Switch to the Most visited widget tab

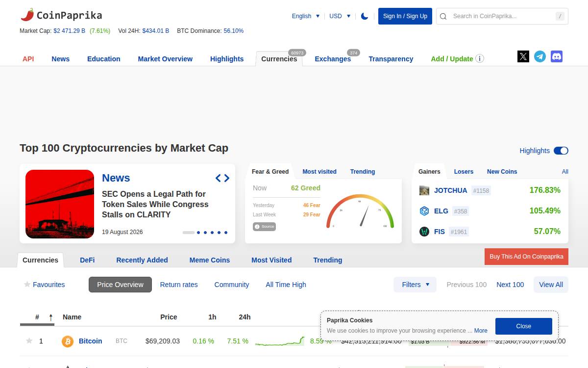[319, 172]
